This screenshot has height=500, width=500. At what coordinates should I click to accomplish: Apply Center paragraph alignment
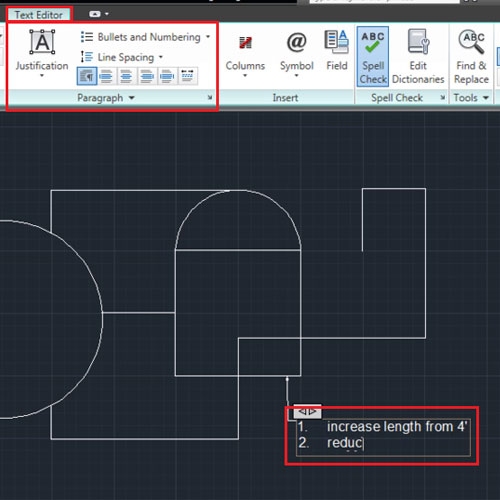tap(126, 76)
